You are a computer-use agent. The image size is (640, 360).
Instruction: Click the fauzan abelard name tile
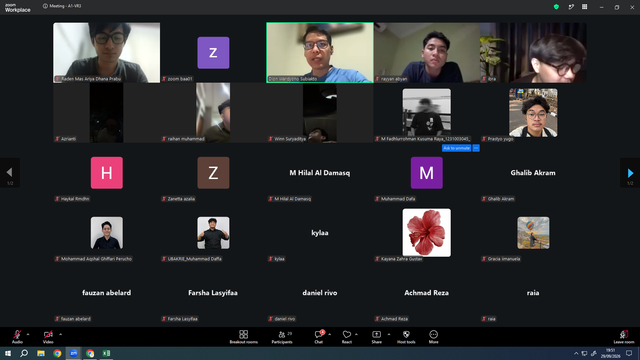(x=107, y=293)
